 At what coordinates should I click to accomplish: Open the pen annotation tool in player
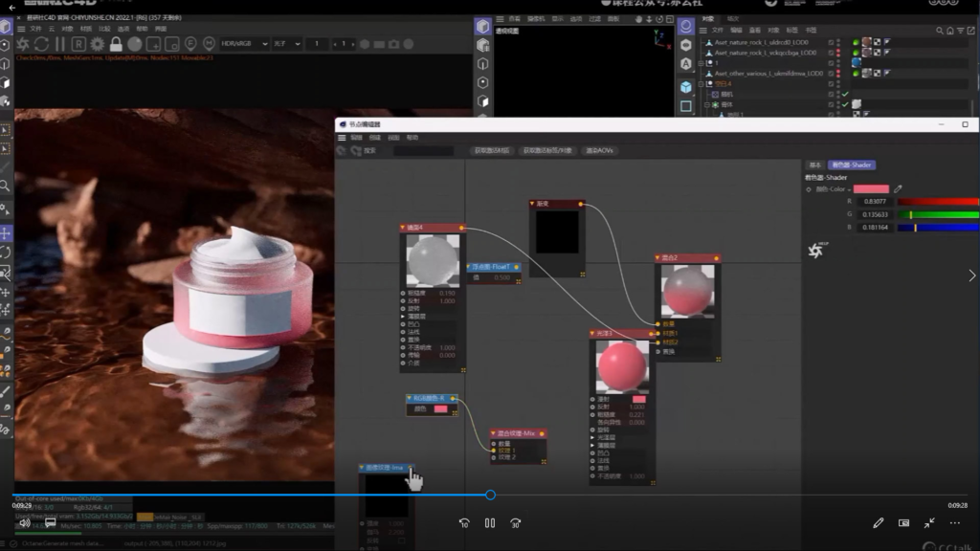tap(878, 523)
